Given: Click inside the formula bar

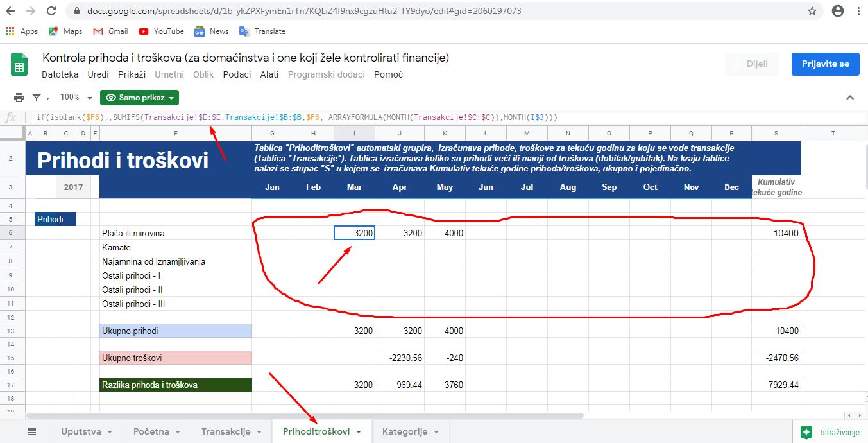Looking at the screenshot, I should (x=385, y=117).
